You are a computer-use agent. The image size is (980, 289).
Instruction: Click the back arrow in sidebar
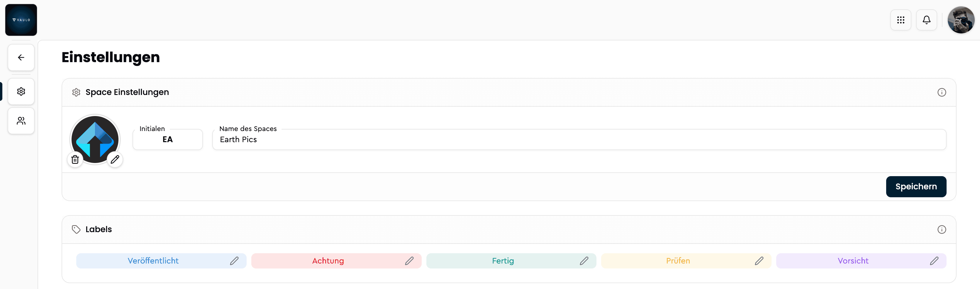(x=21, y=57)
